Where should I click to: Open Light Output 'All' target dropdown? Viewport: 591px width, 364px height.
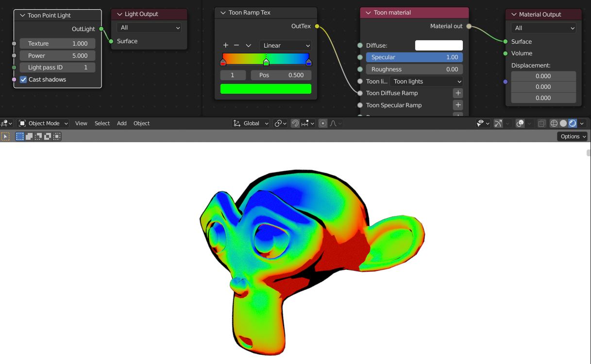coord(149,28)
